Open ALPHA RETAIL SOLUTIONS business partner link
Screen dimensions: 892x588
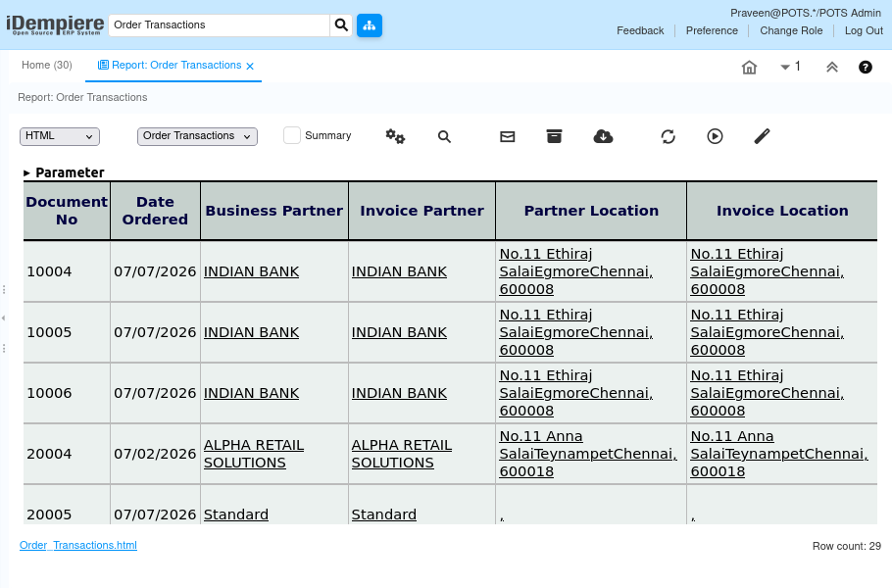(254, 454)
